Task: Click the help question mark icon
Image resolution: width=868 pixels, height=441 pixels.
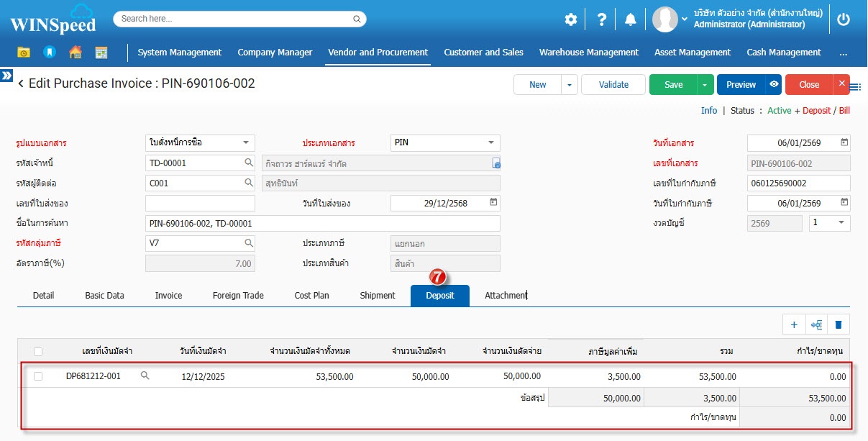Action: click(x=601, y=19)
